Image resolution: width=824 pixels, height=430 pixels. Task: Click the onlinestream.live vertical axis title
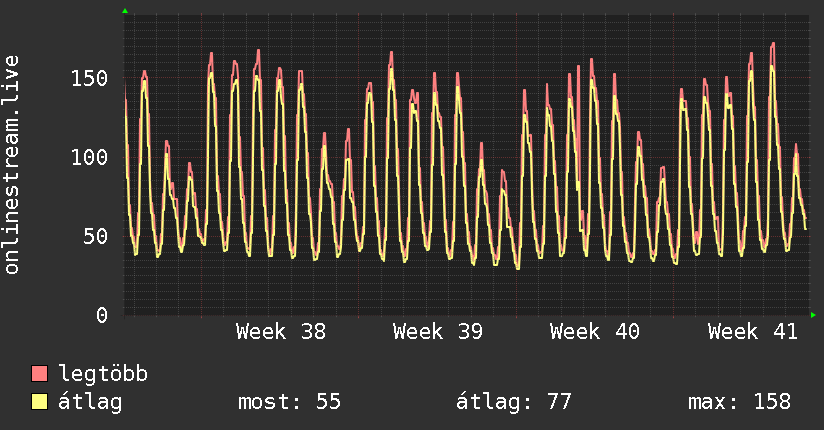[x=11, y=165]
